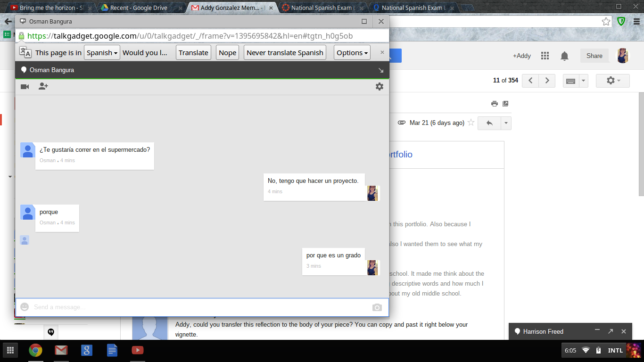Viewport: 644px width, 362px height.
Task: Click the Translate button
Action: click(193, 53)
